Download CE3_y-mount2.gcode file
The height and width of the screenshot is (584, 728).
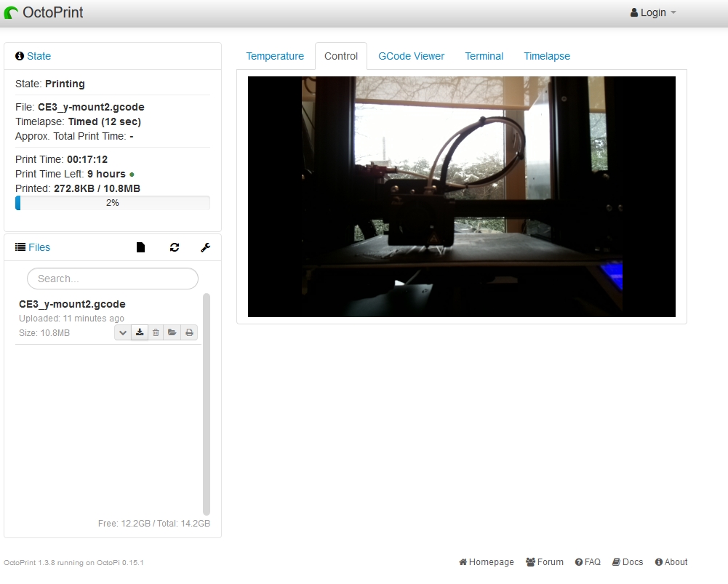pyautogui.click(x=140, y=332)
